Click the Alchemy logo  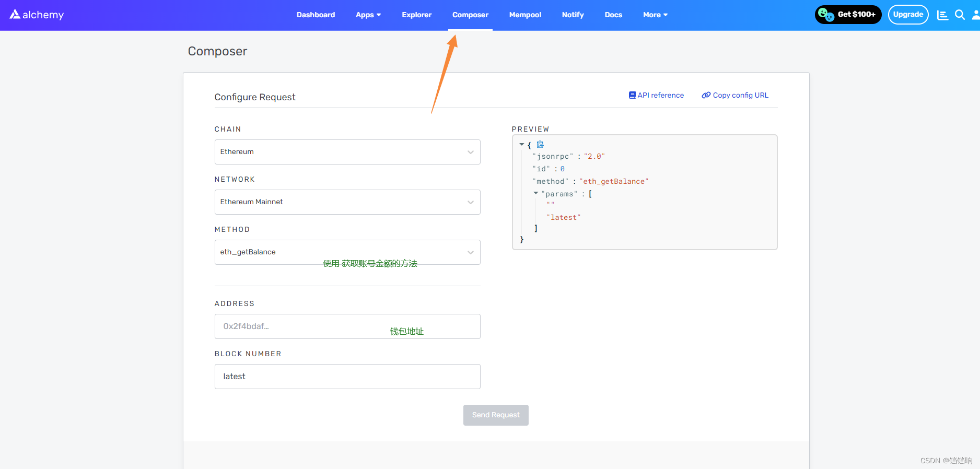(37, 15)
